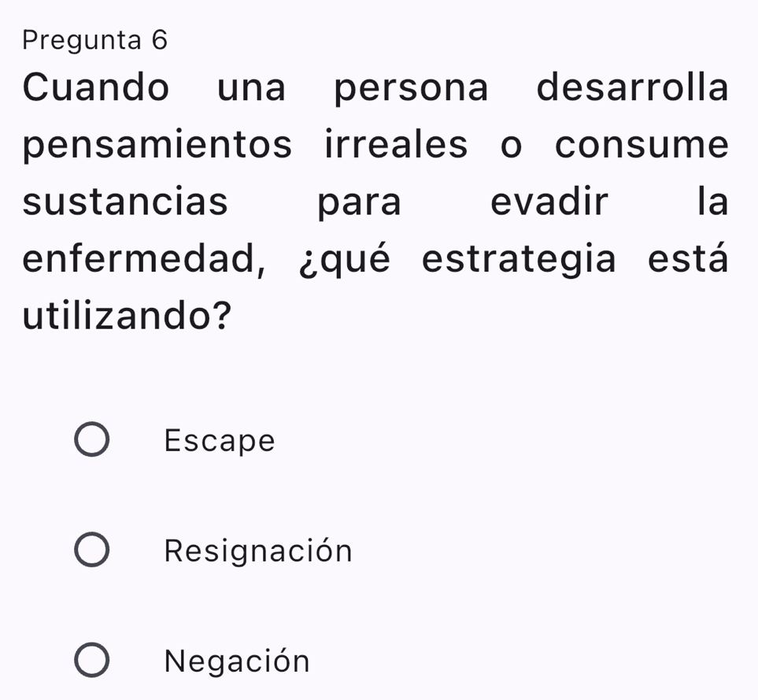Screen dimensions: 758x700
Task: Click the "Pregunta 6" heading
Action: tap(95, 40)
